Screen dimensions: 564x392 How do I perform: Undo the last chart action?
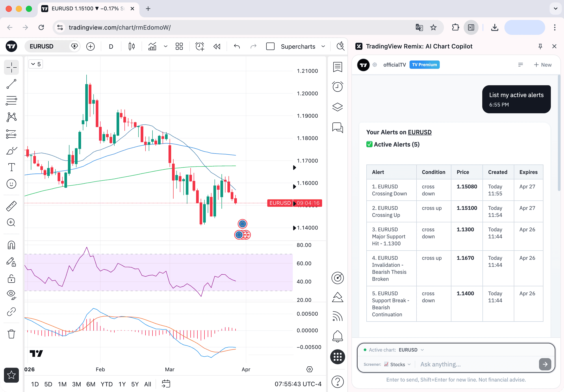coord(237,46)
